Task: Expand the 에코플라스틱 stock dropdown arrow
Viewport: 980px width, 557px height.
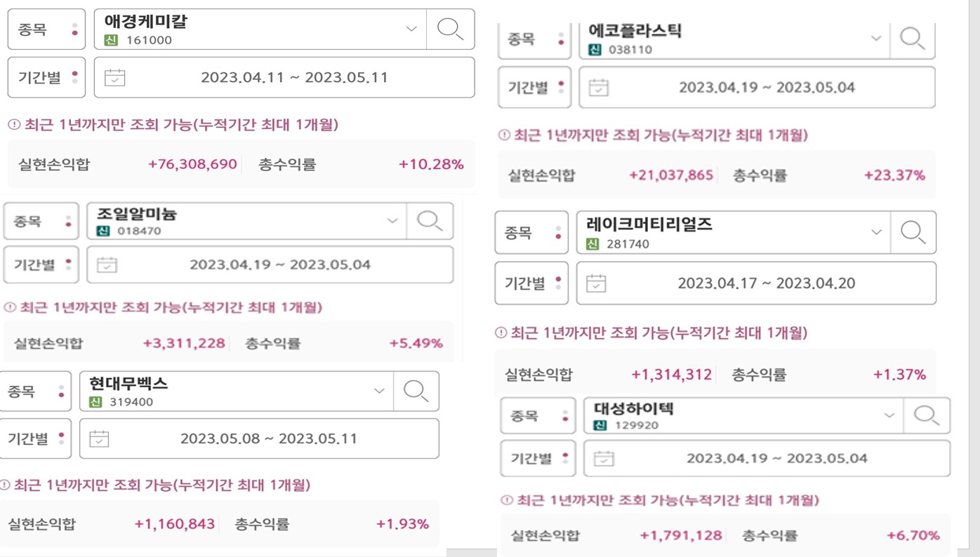Action: click(x=876, y=38)
